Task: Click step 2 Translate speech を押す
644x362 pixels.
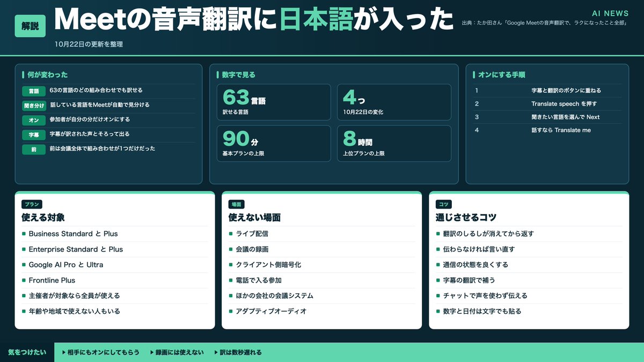Action: (x=548, y=104)
